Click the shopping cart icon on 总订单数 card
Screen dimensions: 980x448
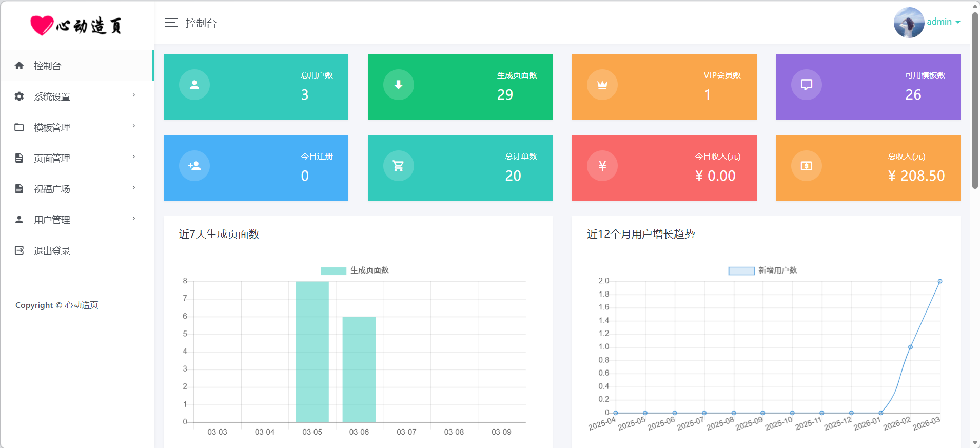399,166
